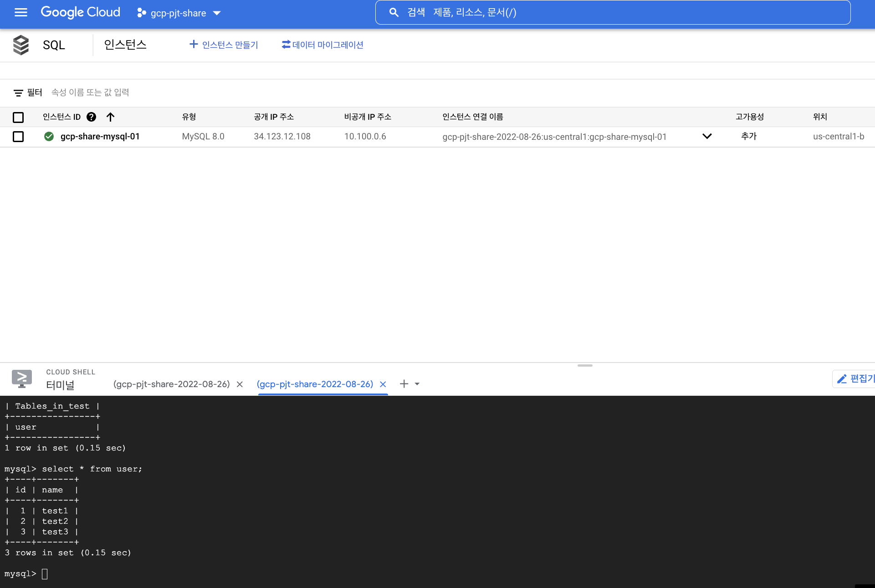
Task: Click the Google Cloud logo
Action: pos(81,12)
